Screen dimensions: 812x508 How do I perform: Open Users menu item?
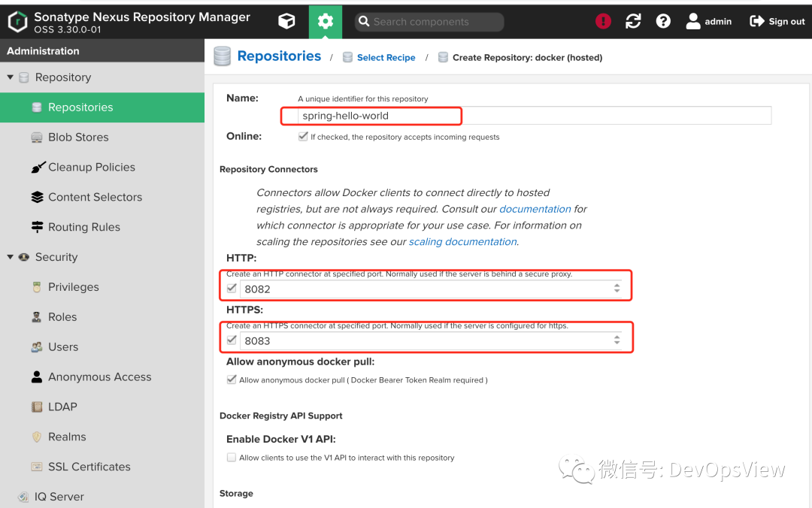pyautogui.click(x=102, y=347)
